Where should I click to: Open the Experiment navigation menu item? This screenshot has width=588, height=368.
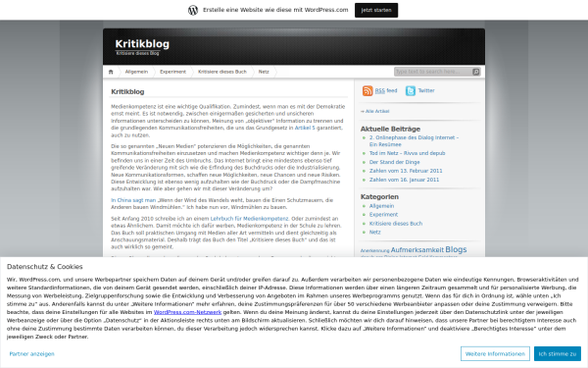click(172, 72)
